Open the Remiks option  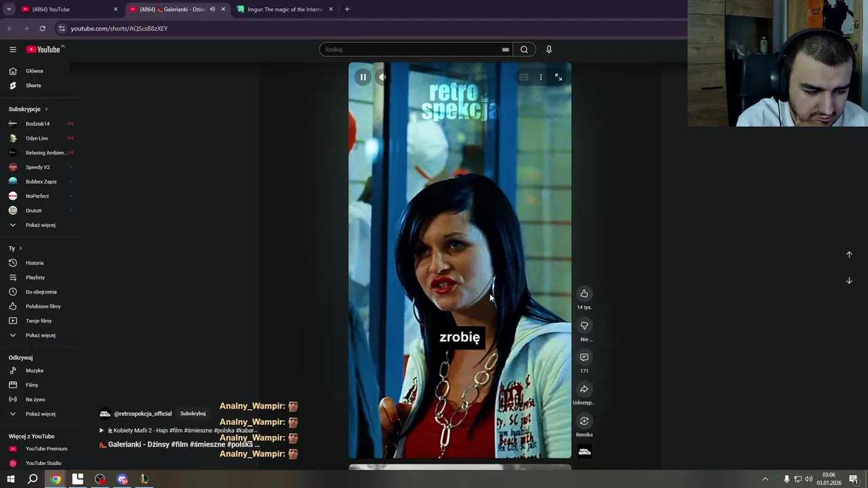coord(584,421)
